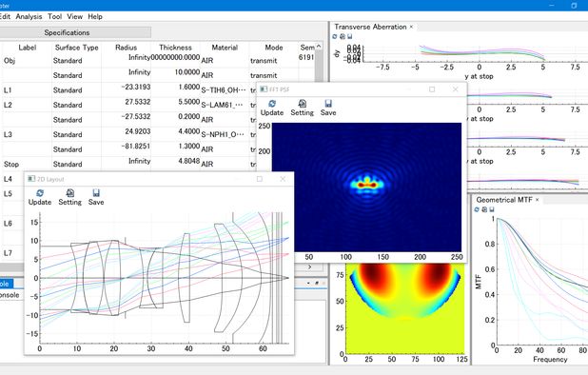Click the horizontal scrollbar right arrow
The height and width of the screenshot is (375, 588).
[x=310, y=266]
